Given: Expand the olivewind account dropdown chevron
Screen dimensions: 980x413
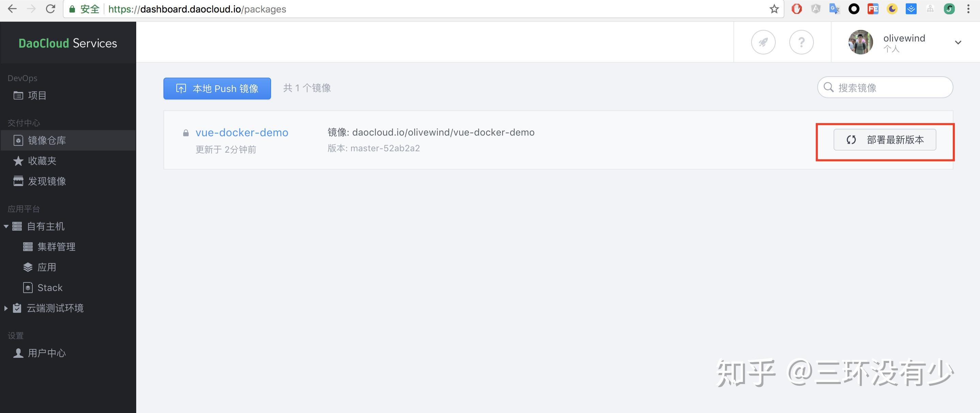Looking at the screenshot, I should point(958,43).
